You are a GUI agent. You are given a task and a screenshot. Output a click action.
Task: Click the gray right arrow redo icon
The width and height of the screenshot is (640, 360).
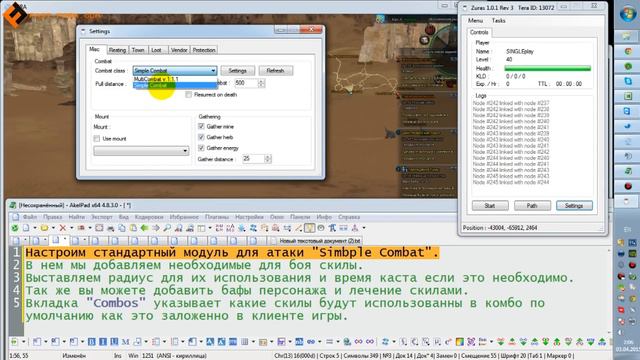point(156,228)
